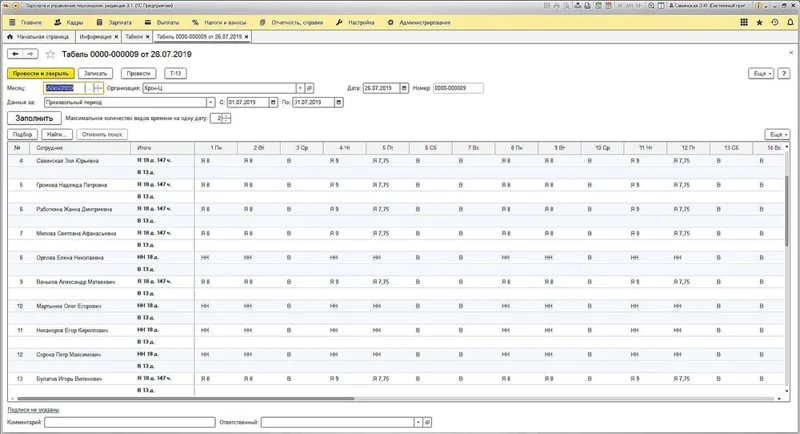Click the Провести button
Screen dimensions: 800x434
click(x=139, y=73)
